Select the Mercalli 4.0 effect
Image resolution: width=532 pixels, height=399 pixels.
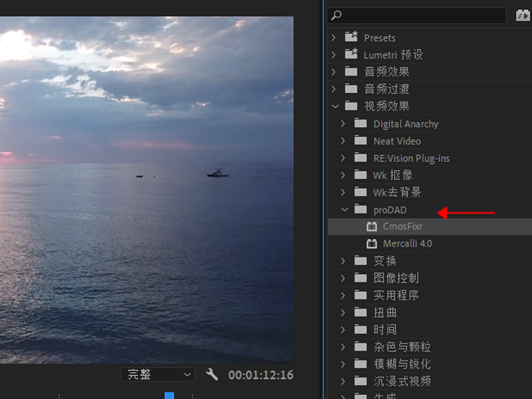(x=430, y=243)
